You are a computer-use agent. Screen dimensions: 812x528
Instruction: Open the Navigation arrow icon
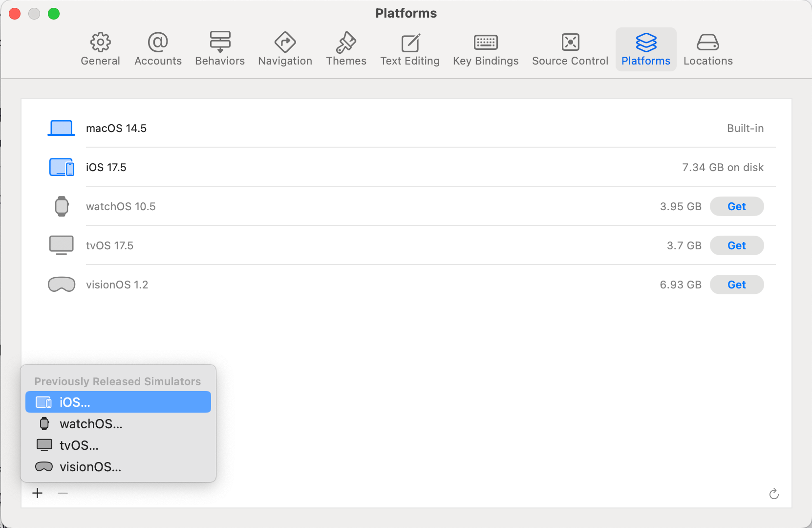(x=285, y=42)
